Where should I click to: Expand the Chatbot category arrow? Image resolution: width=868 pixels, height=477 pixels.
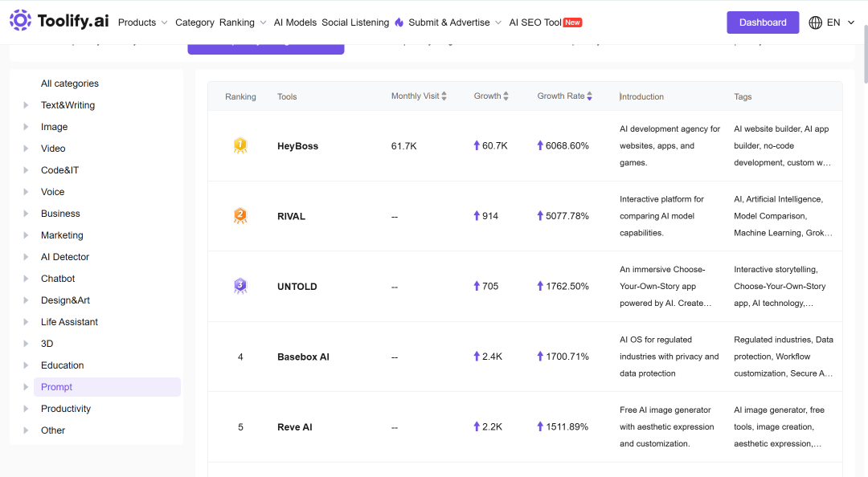click(26, 279)
